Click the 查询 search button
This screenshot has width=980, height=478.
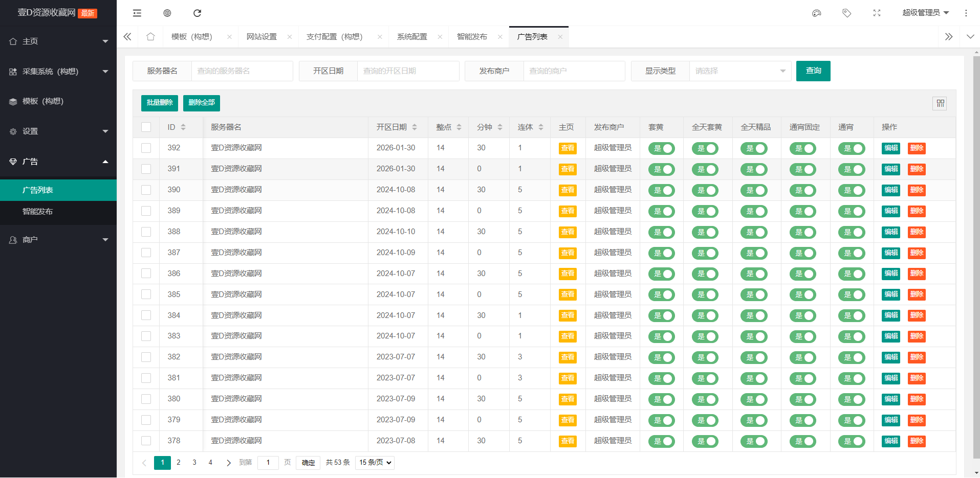[x=813, y=71]
